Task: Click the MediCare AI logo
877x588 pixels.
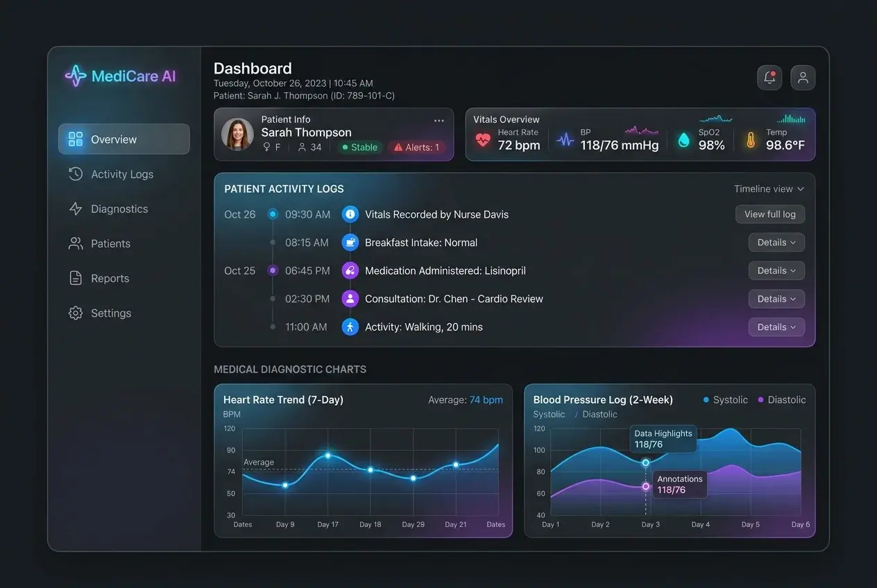Action: pos(120,76)
